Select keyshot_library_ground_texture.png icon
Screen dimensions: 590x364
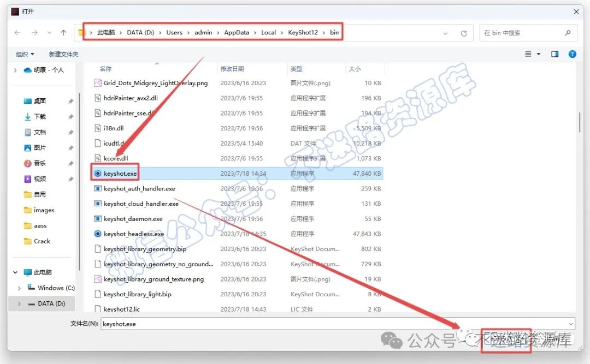97,279
